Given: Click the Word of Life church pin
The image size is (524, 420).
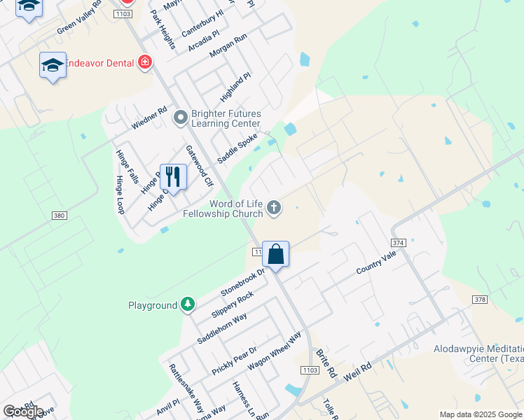Looking at the screenshot, I should point(274,208).
